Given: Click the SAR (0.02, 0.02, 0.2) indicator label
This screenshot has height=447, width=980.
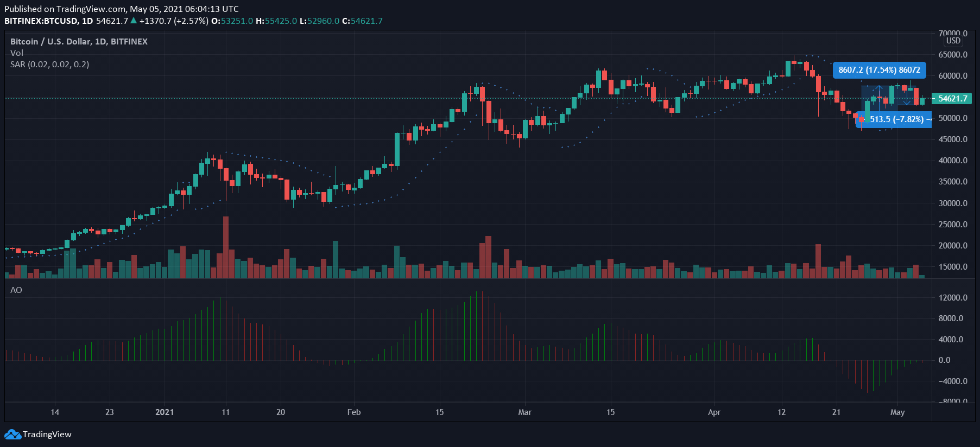Looking at the screenshot, I should click(x=49, y=64).
